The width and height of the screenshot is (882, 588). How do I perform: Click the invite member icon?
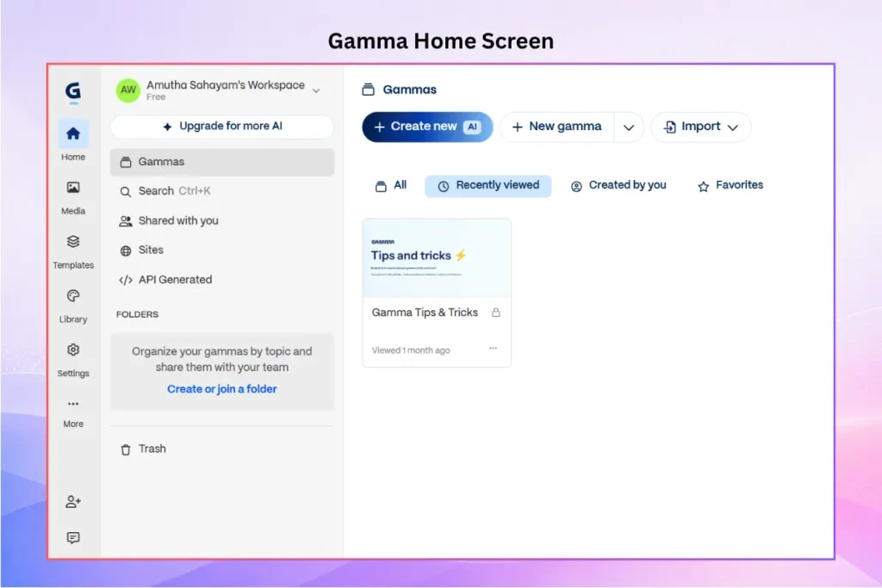[x=73, y=501]
